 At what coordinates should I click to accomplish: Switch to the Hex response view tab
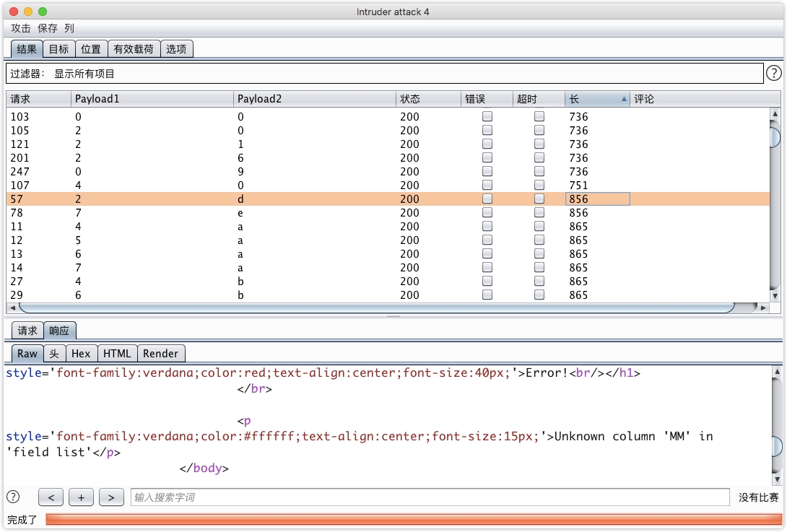coord(81,354)
